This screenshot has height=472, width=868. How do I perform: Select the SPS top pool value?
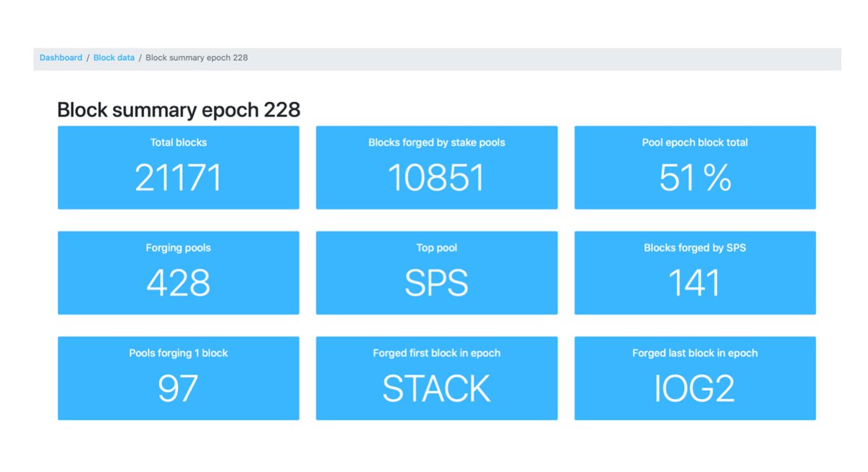click(x=437, y=283)
